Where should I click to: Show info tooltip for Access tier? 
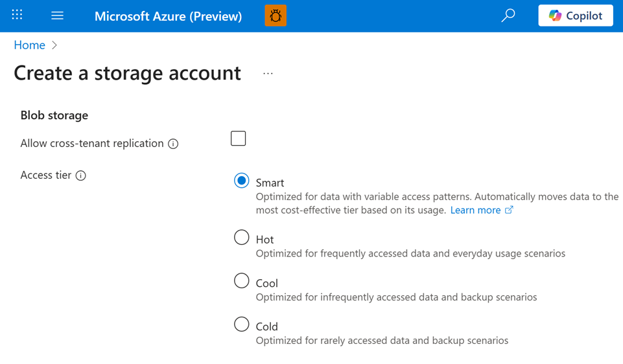(80, 176)
